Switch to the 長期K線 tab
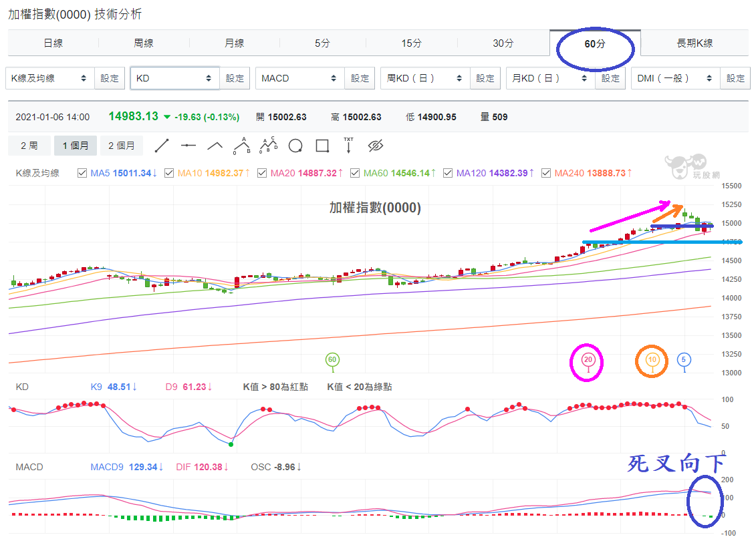756x537 pixels. [695, 43]
